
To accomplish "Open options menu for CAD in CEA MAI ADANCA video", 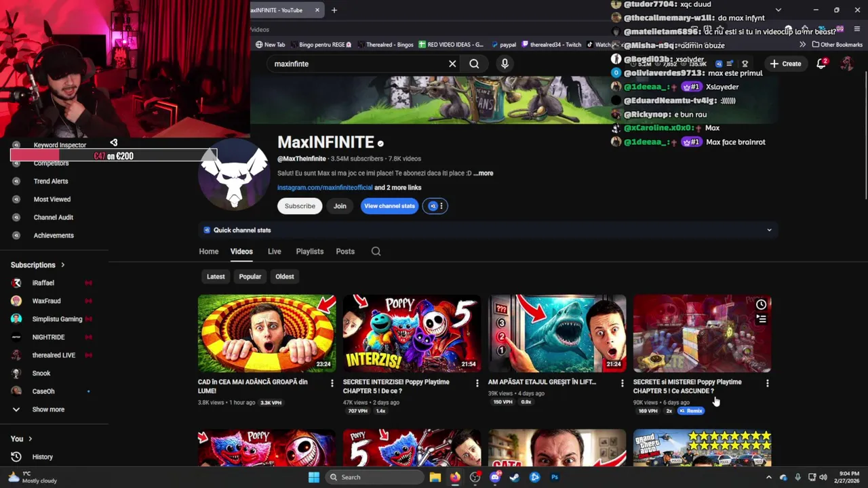I will 332,383.
